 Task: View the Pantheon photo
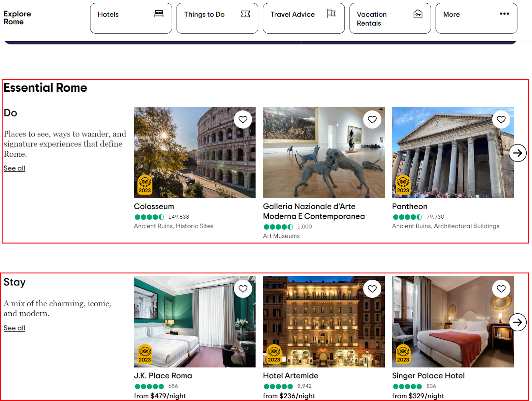pos(453,152)
